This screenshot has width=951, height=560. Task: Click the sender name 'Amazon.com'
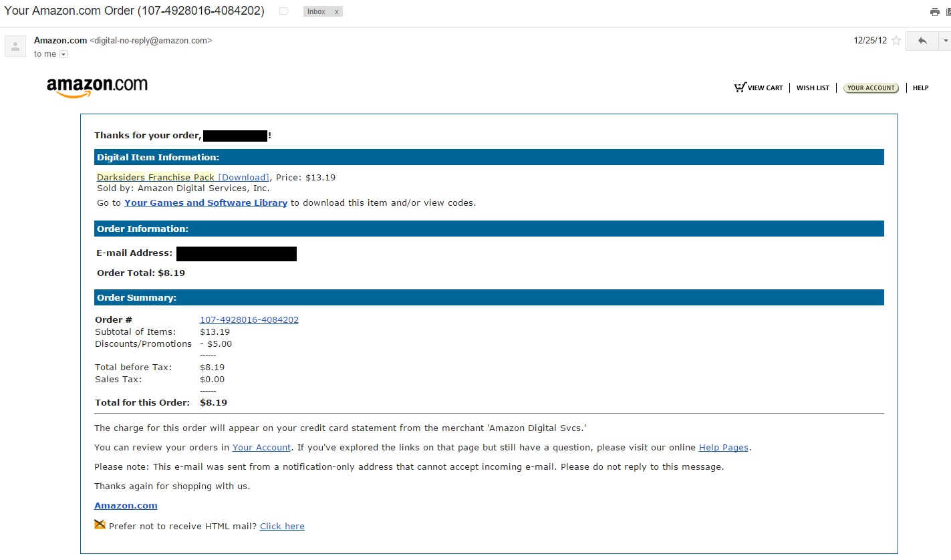point(60,41)
